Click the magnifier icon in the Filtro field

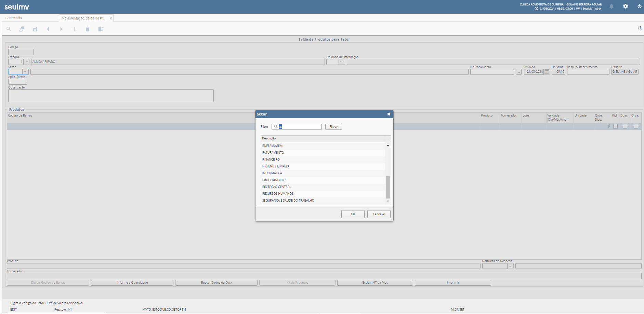pyautogui.click(x=276, y=126)
